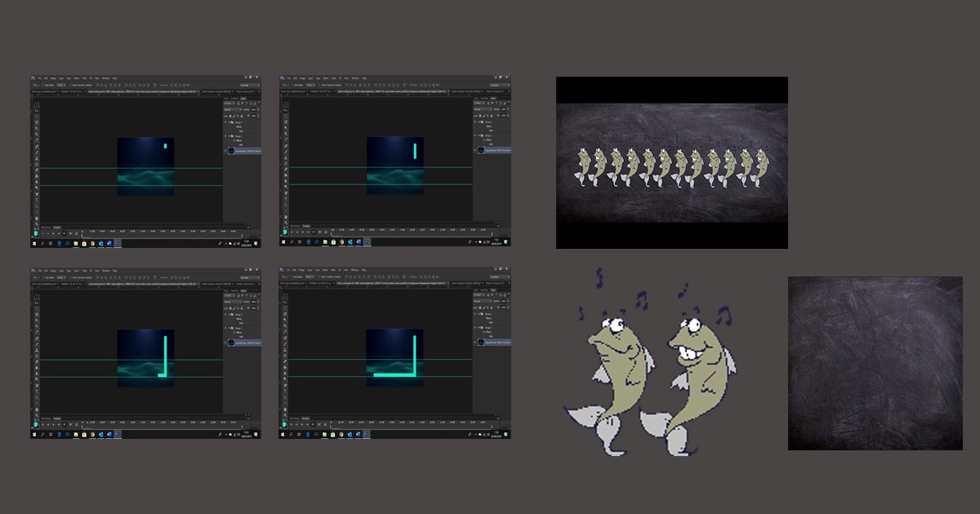Image resolution: width=980 pixels, height=514 pixels.
Task: Switch to Timeline tab in bottom-right screenshot
Action: (307, 418)
